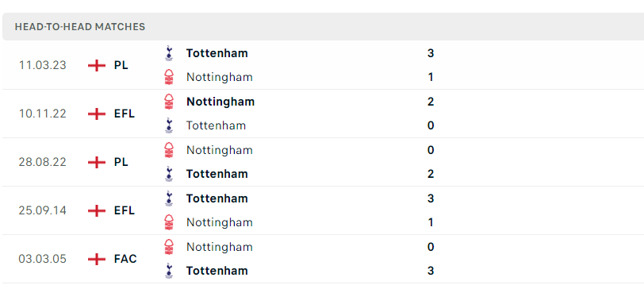Click the Head-to-Head Matches header
This screenshot has height=289, width=644.
coord(80,27)
